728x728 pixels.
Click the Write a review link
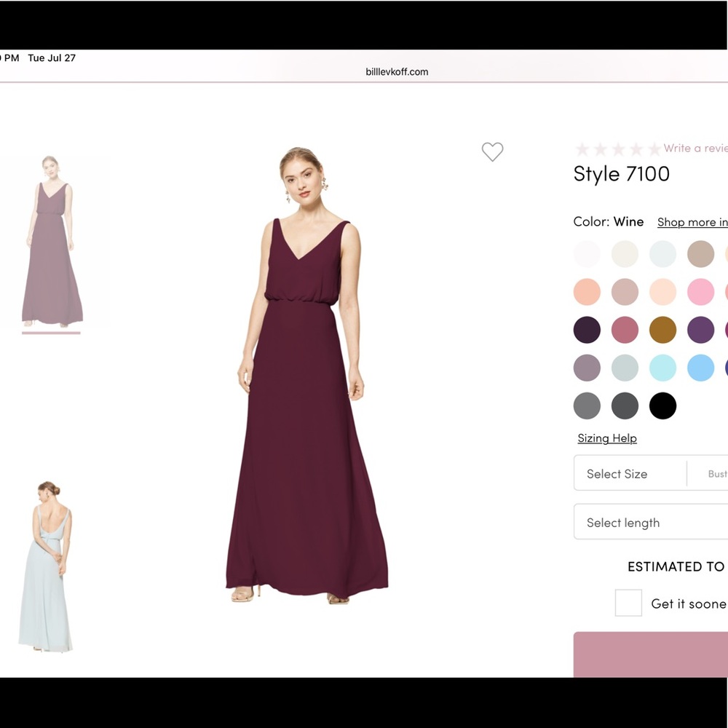pos(694,149)
